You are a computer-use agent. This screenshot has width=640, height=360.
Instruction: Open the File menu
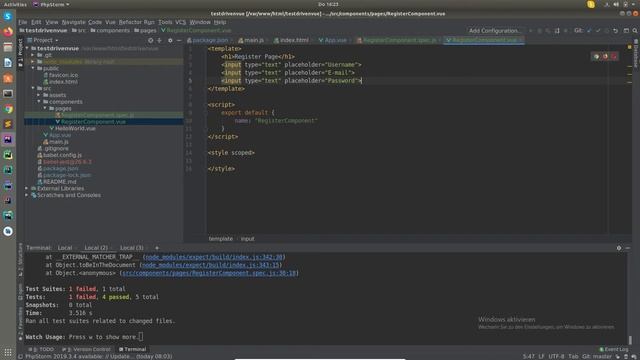coord(23,22)
